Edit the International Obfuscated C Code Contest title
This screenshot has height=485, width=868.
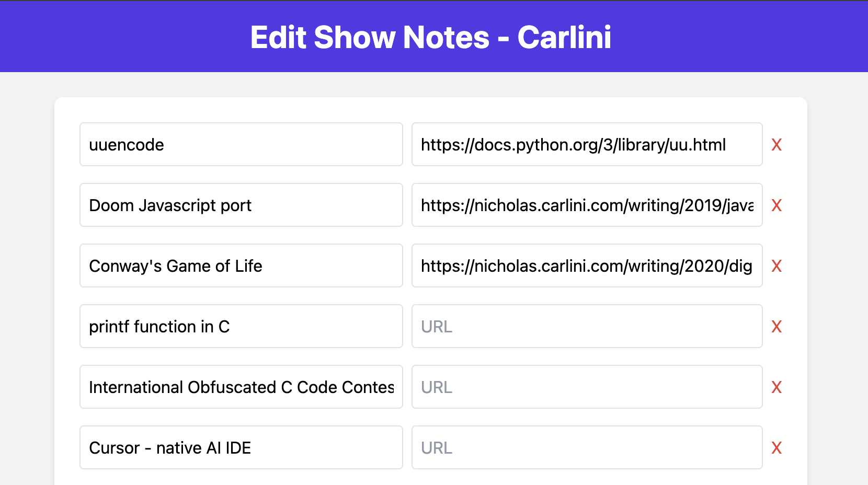(241, 387)
